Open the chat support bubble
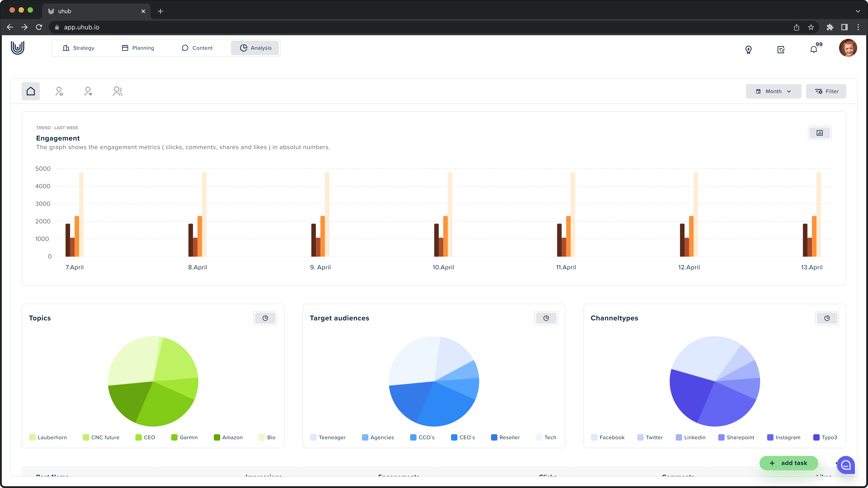 pyautogui.click(x=846, y=465)
